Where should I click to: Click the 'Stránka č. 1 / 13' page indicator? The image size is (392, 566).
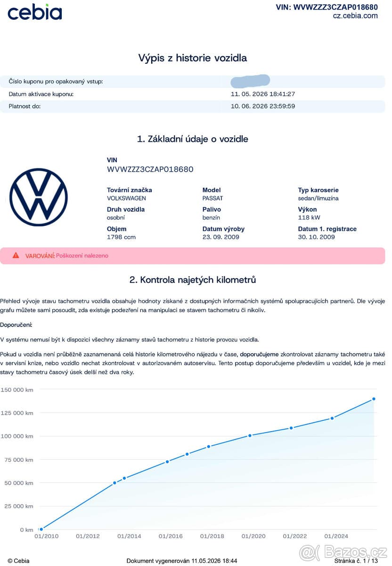click(x=356, y=561)
